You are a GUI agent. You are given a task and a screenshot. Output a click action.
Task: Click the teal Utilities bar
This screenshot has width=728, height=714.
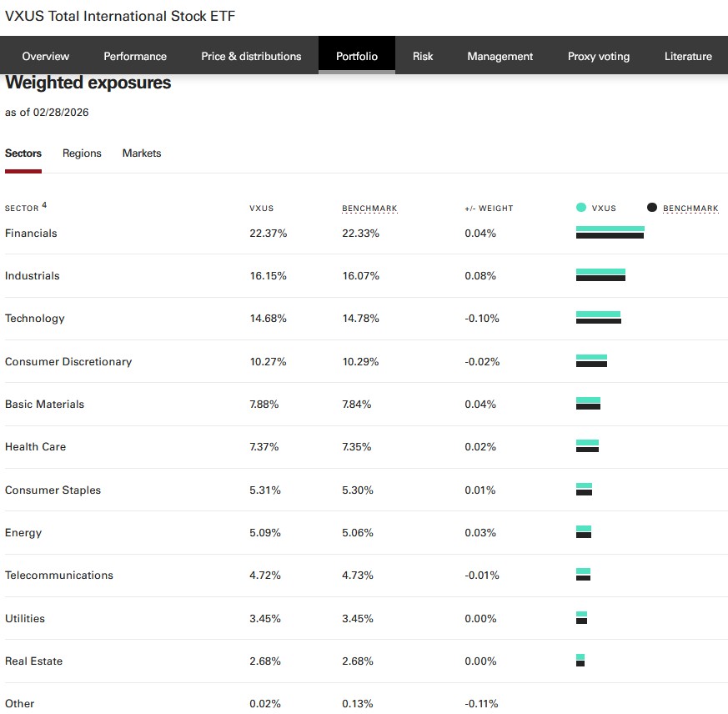[x=581, y=614]
